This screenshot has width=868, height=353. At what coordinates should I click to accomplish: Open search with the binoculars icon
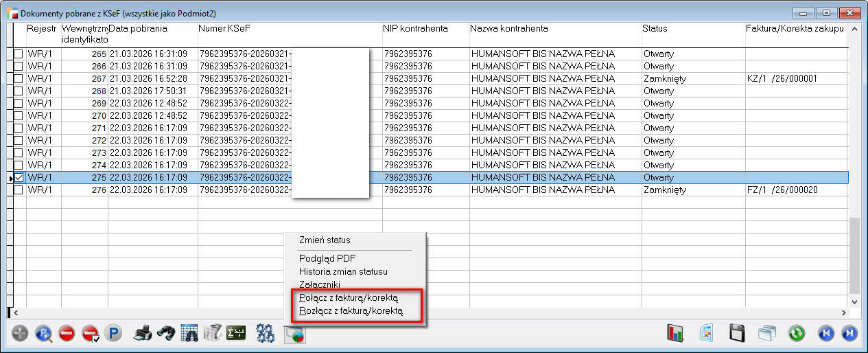click(x=165, y=334)
